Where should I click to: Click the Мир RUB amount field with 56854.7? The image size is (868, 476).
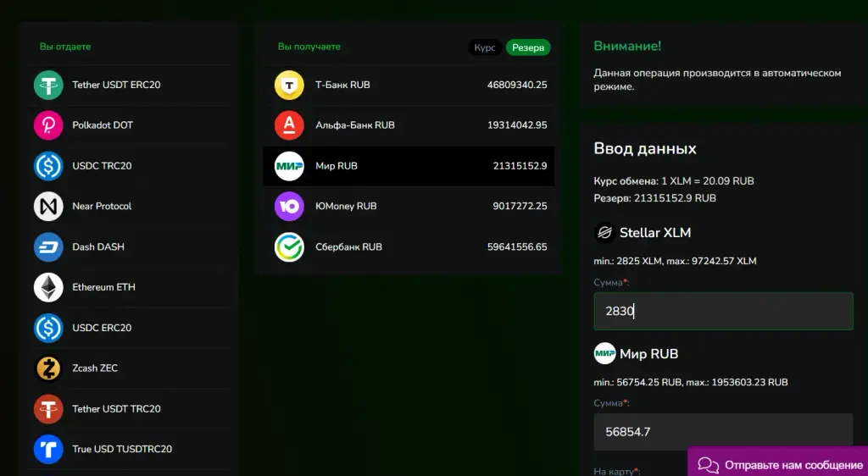click(724, 432)
